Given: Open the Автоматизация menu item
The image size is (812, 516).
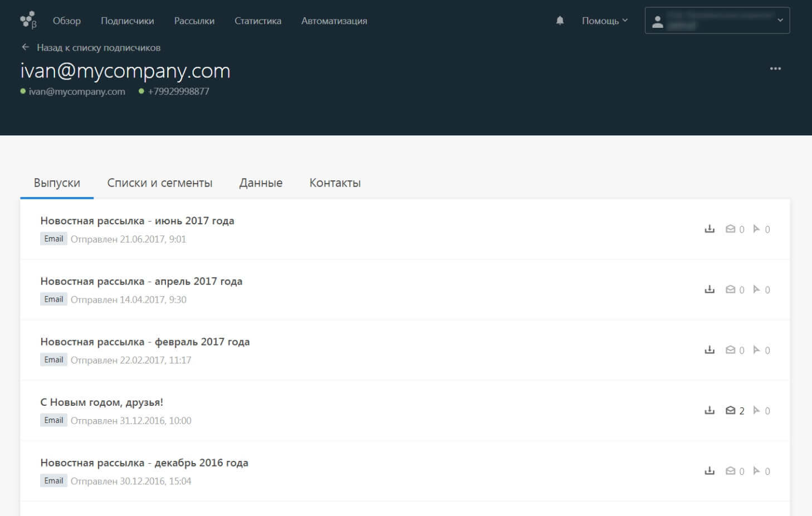Looking at the screenshot, I should pos(334,21).
